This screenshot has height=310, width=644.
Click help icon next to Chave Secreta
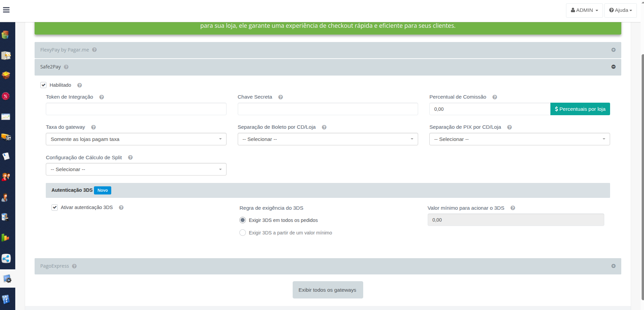280,97
